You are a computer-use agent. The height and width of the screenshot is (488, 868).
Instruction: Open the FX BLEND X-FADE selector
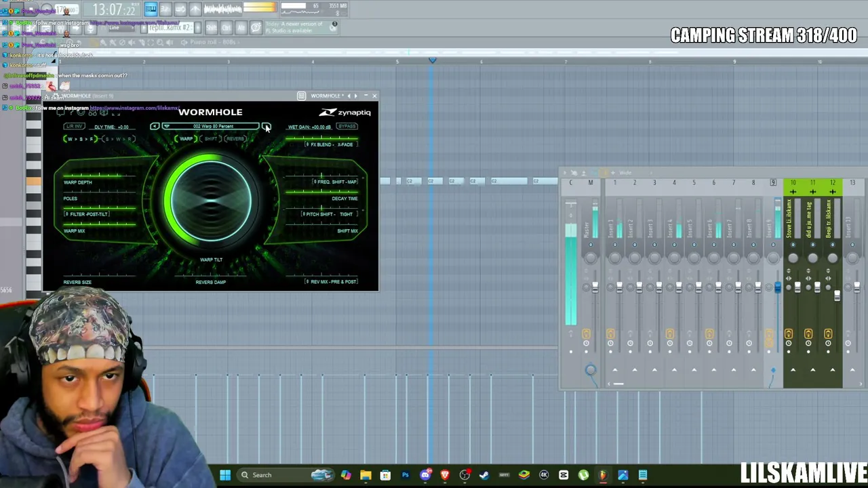click(x=330, y=144)
